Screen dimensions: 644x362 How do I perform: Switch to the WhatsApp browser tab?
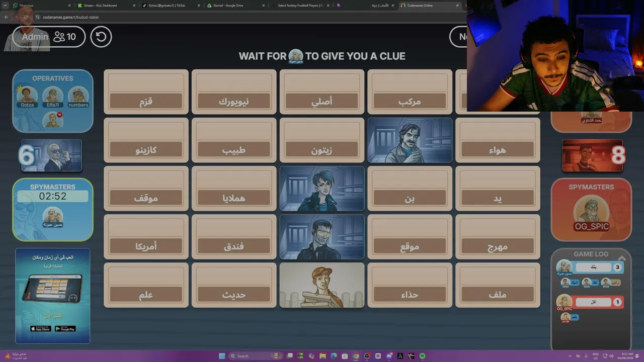[41, 6]
